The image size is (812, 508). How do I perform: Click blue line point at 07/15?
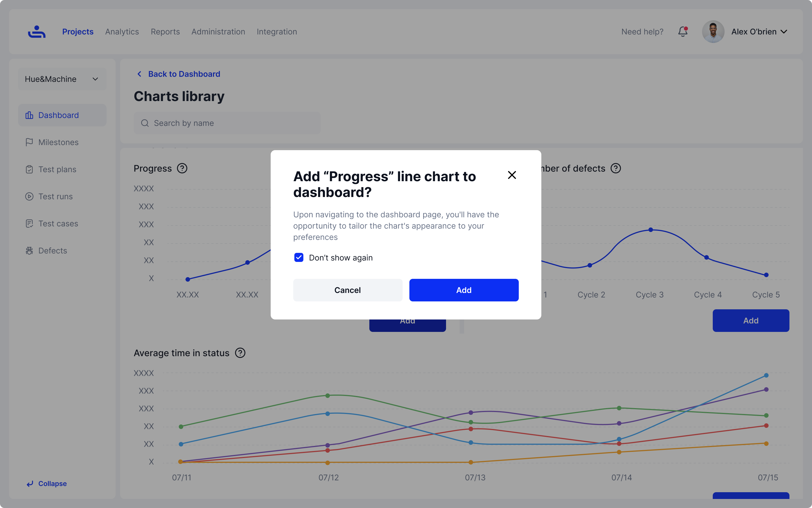[766, 375]
